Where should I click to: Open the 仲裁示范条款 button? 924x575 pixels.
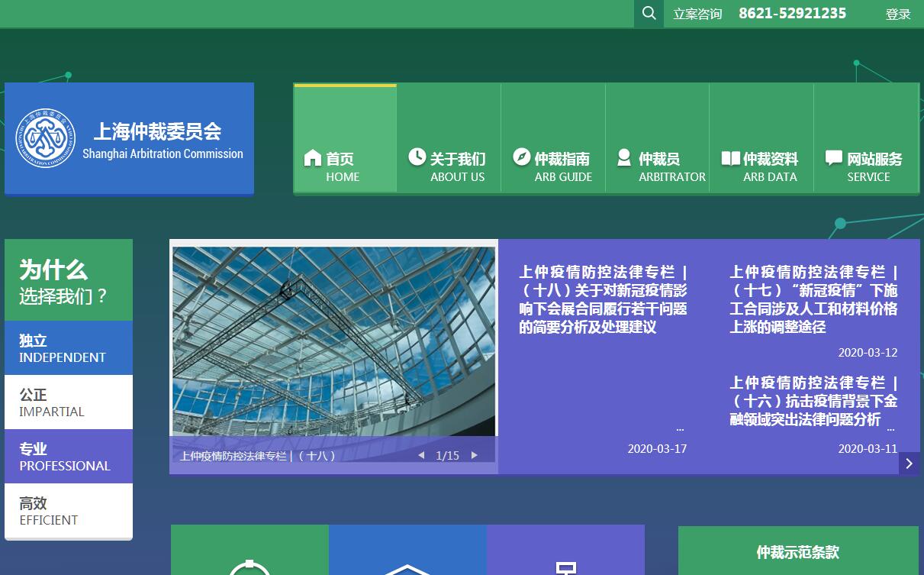tap(798, 551)
